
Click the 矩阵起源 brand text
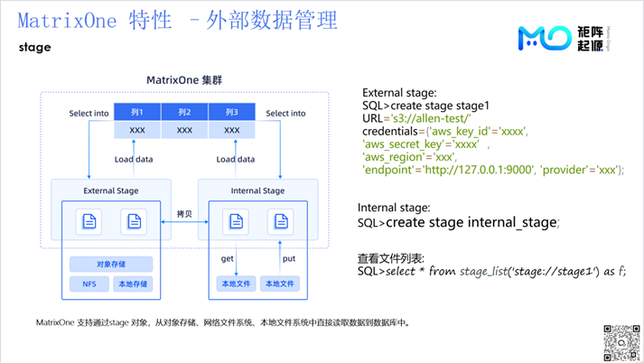590,38
